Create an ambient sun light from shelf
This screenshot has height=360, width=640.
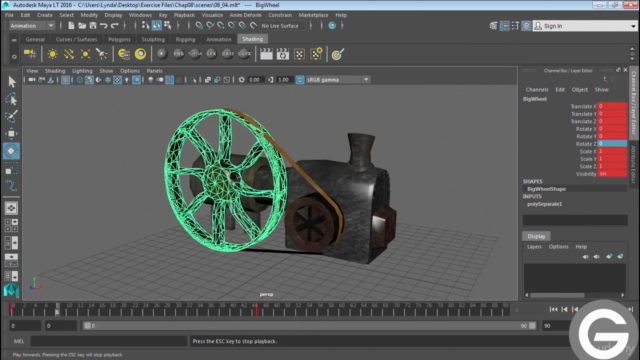click(x=52, y=54)
